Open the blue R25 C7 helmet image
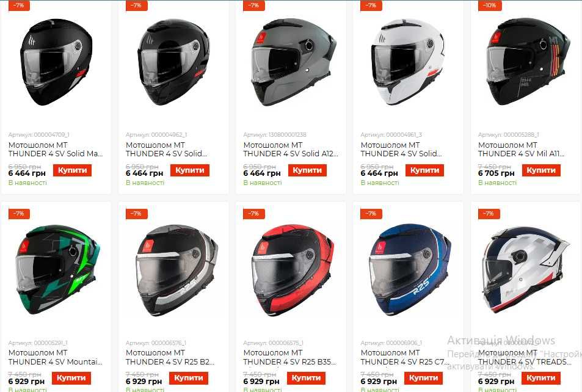Screen dimensions: 582x392 click(410, 270)
